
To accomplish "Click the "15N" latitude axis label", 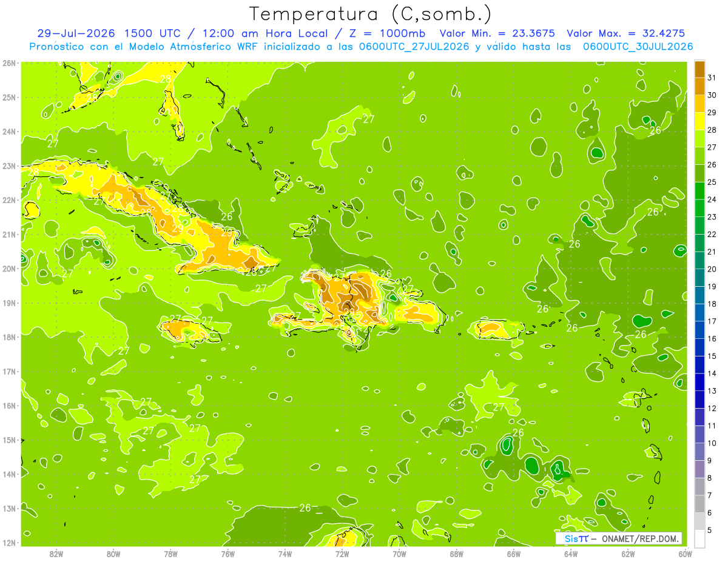I will click(8, 440).
